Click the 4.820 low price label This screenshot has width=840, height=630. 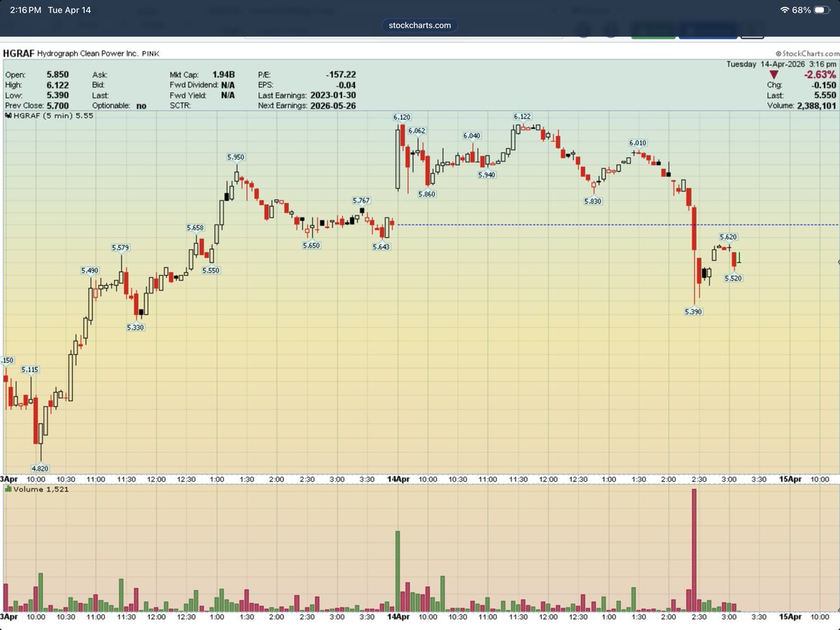(x=40, y=468)
